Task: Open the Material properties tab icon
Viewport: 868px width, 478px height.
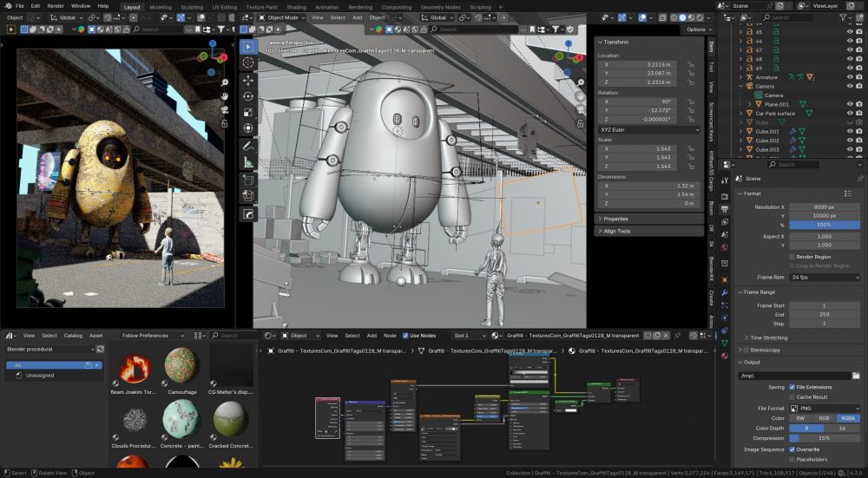Action: click(725, 356)
